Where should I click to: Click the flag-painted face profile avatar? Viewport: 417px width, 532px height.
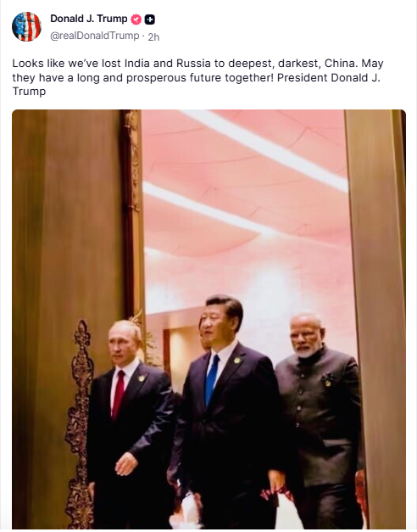[26, 26]
